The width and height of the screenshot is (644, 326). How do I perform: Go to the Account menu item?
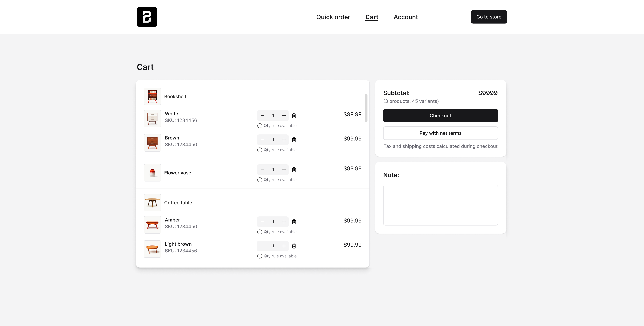[405, 17]
